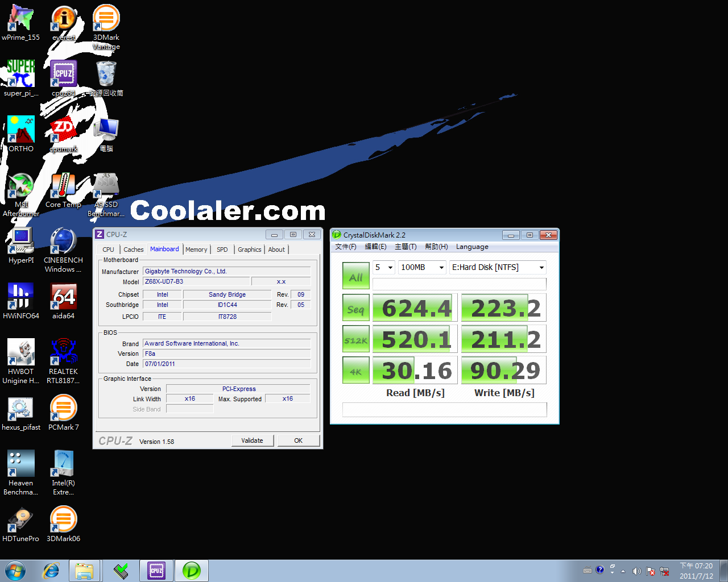Show hidden tray icons arrow
The image size is (728, 582).
pyautogui.click(x=623, y=571)
